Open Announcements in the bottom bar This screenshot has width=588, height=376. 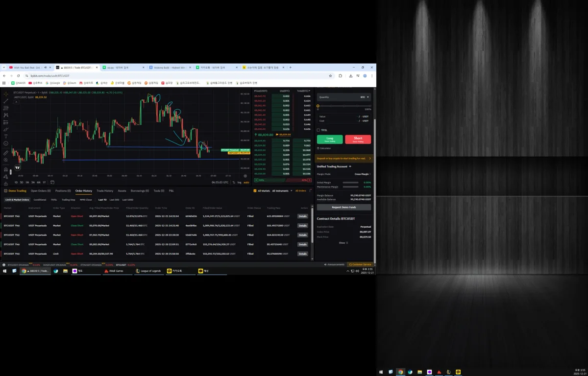pos(335,264)
